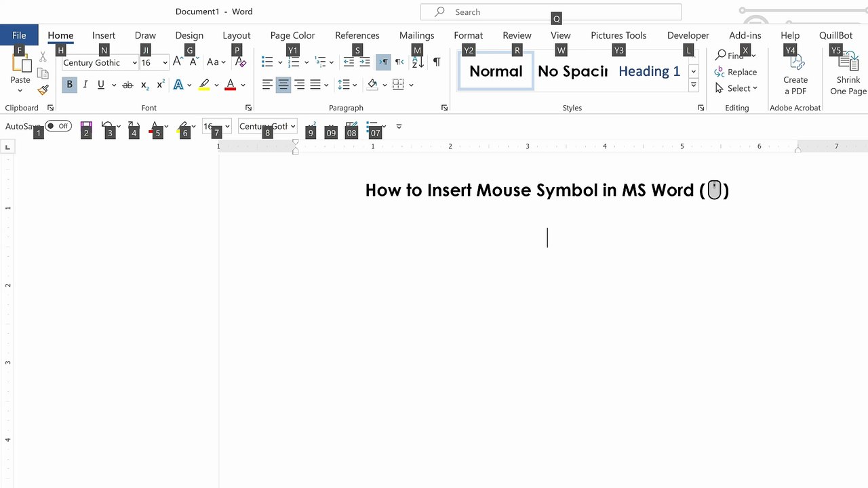Screen dimensions: 868x488
Task: Open the Clipboard pane launcher
Action: (50, 108)
